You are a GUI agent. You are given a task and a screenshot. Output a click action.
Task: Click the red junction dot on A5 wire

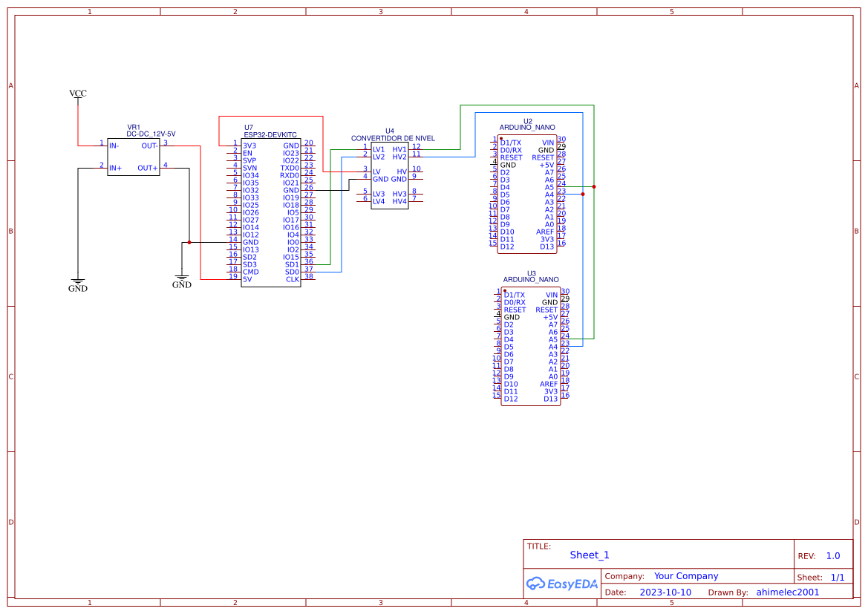point(594,186)
